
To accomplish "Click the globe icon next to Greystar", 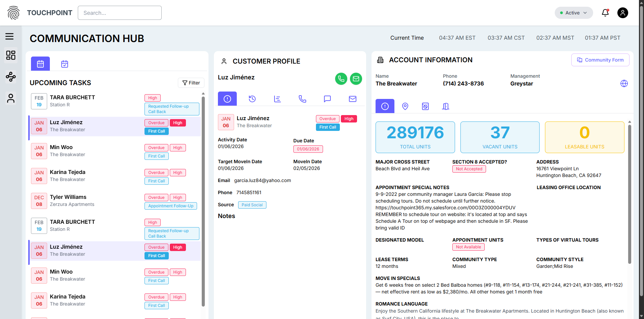I will [624, 83].
